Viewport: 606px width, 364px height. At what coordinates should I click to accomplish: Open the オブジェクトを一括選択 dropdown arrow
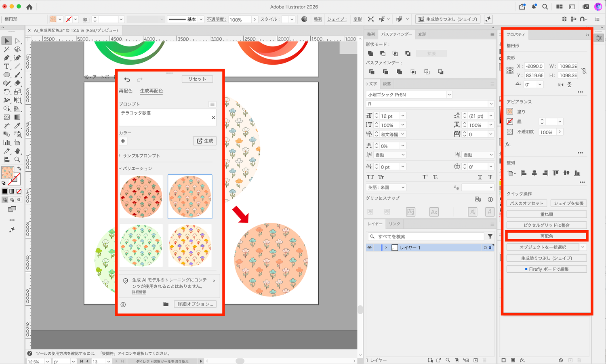point(583,247)
